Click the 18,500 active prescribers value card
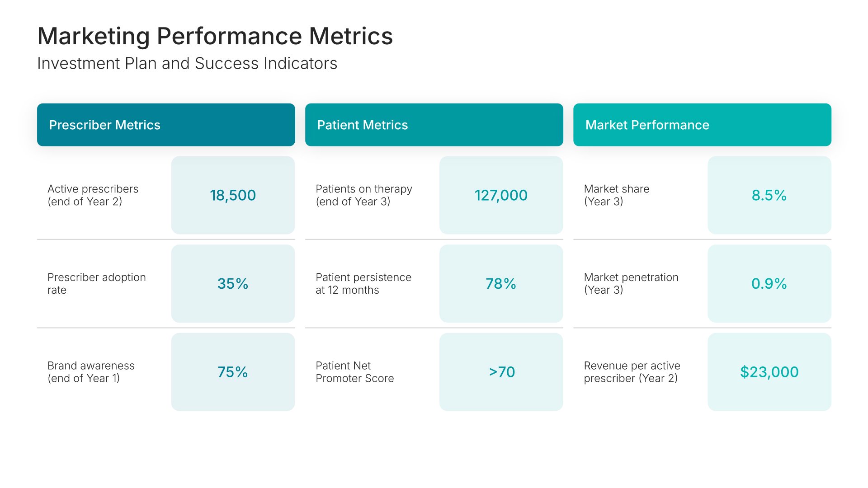 pos(233,195)
